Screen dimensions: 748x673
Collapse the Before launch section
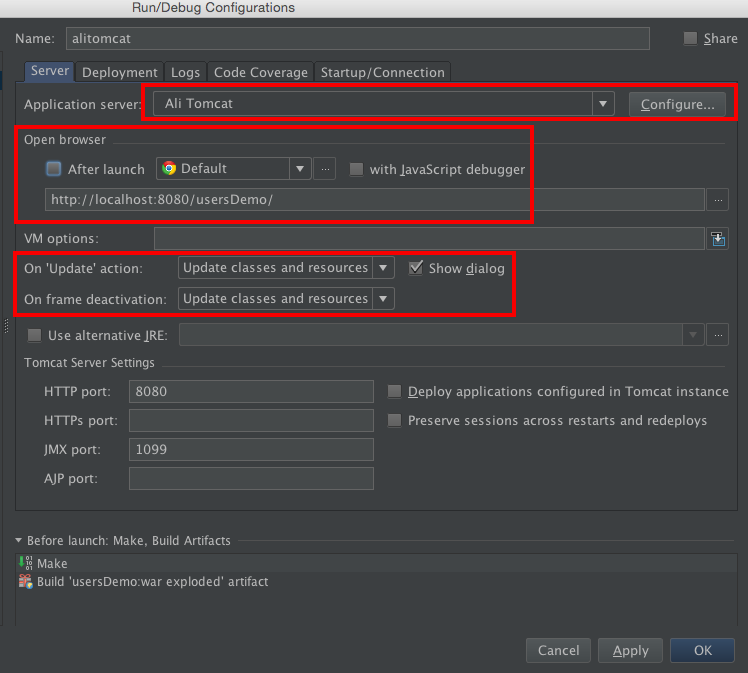tap(19, 540)
